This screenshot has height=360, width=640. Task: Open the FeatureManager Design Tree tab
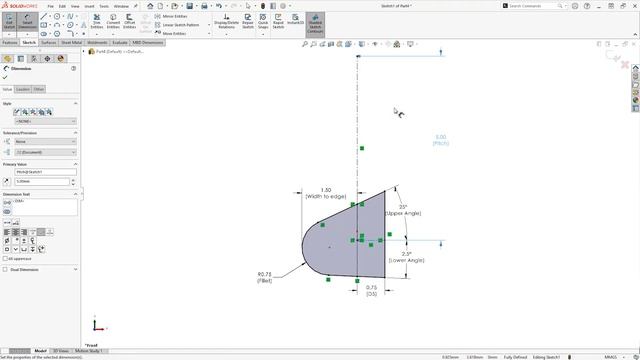7,59
